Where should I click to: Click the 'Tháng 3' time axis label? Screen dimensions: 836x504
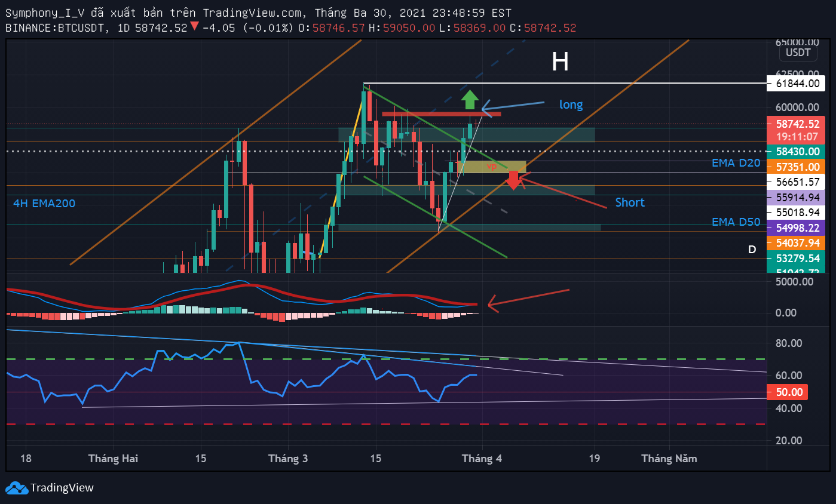[288, 459]
